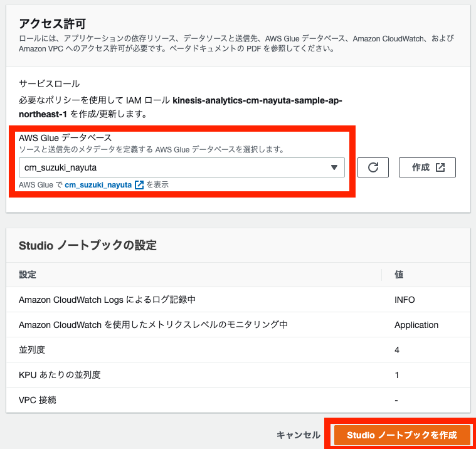
Task: Click the KPU あたりの並列度 row label
Action: pos(60,375)
